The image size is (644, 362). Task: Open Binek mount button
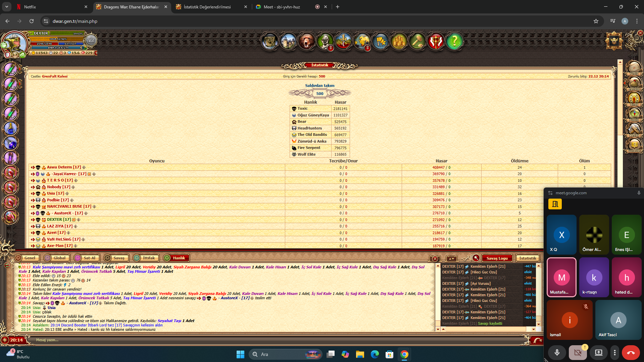[634, 99]
